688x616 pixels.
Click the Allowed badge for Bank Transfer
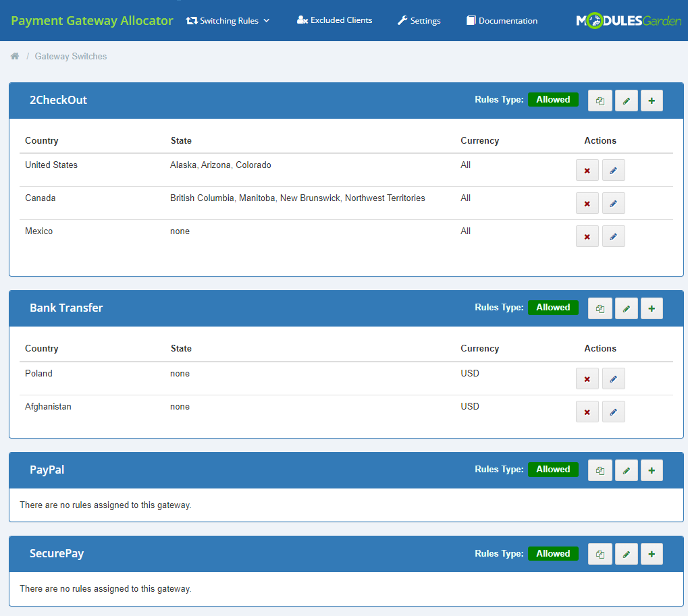(x=553, y=308)
